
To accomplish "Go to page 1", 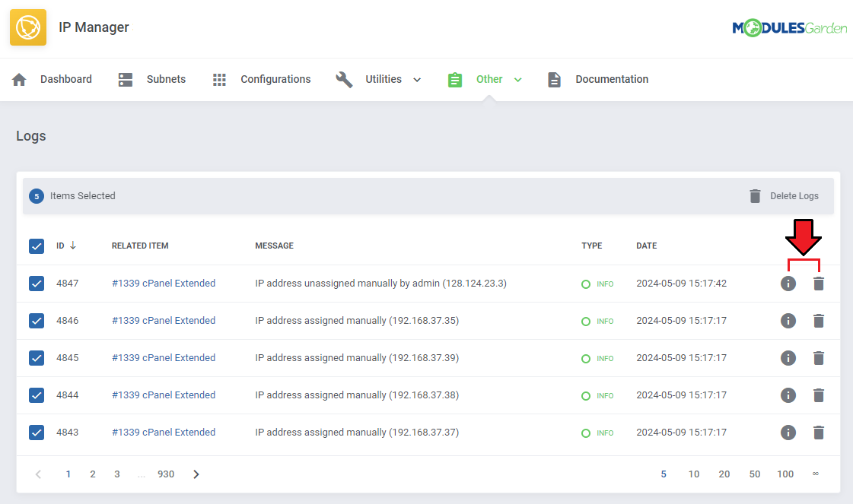I will [68, 474].
